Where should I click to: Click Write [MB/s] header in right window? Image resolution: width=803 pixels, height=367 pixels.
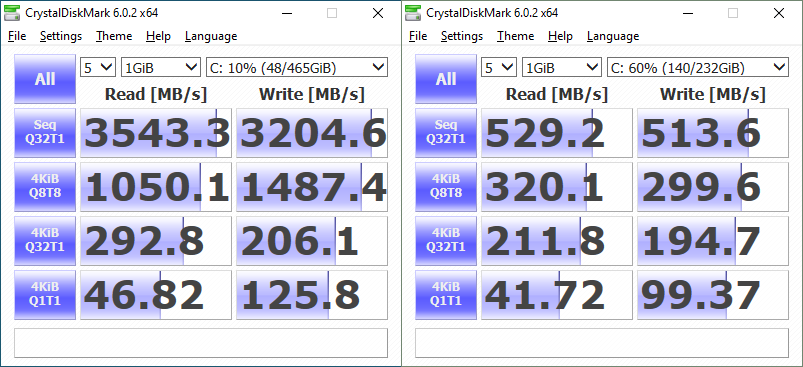713,94
